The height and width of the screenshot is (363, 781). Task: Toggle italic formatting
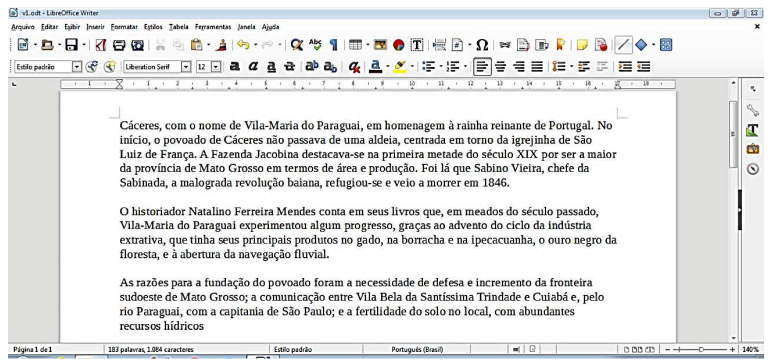point(254,67)
